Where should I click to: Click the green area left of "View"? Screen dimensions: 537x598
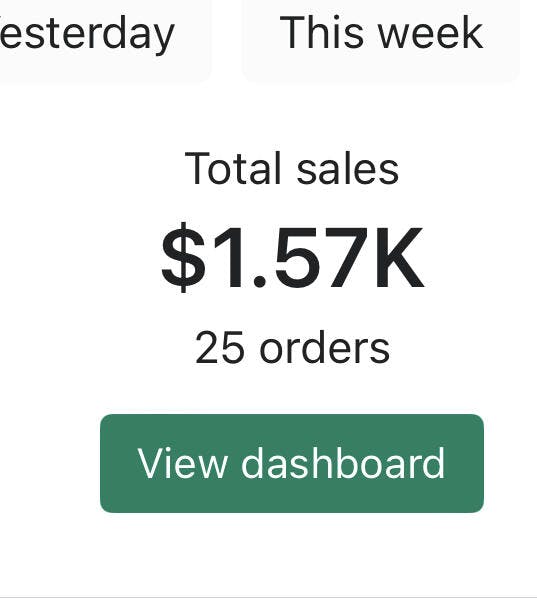coord(119,463)
